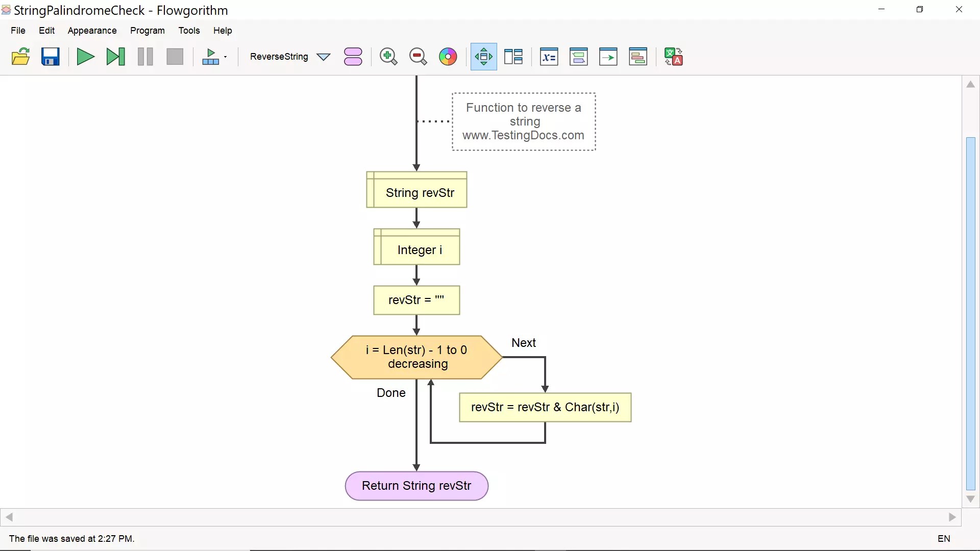The image size is (980, 551).
Task: Save the flowchart with the floppy disk icon
Action: coord(51,57)
